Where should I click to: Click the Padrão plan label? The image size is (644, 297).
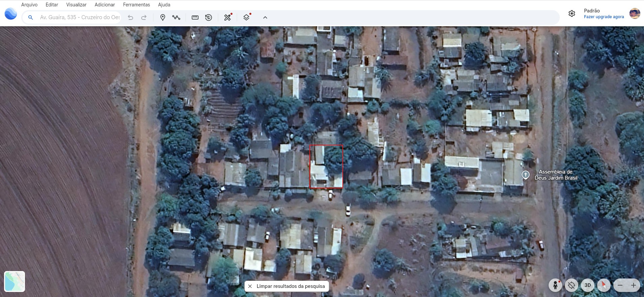[x=592, y=11]
